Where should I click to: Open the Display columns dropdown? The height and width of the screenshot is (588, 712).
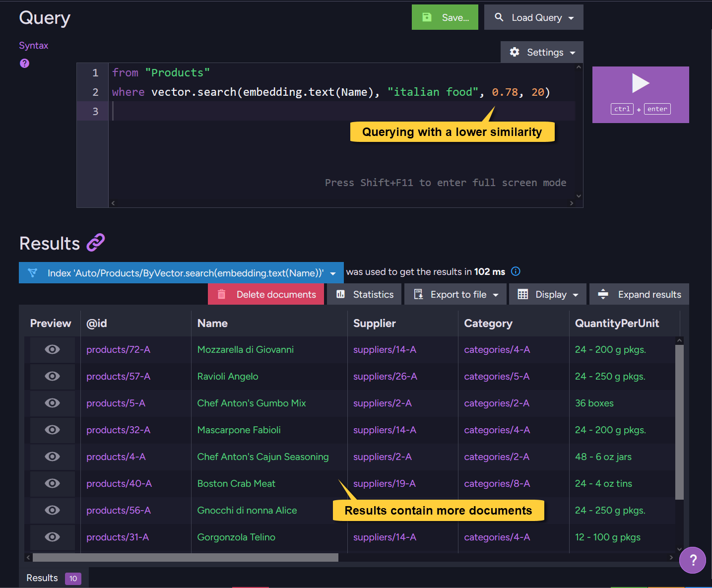[548, 294]
